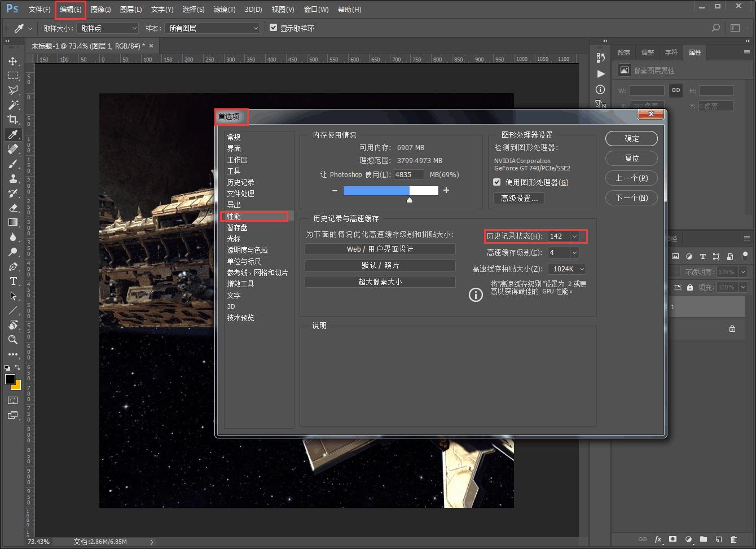756x549 pixels.
Task: Select 暂存盘 in preferences list
Action: click(237, 227)
